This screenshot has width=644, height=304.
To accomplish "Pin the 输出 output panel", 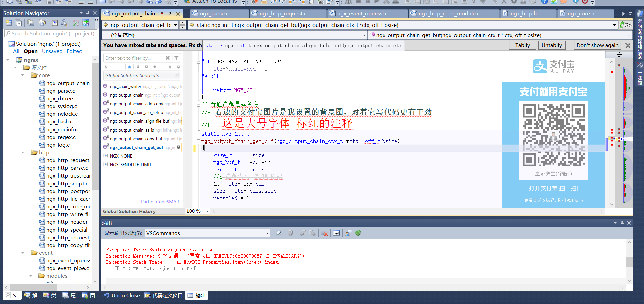I will 622,223.
